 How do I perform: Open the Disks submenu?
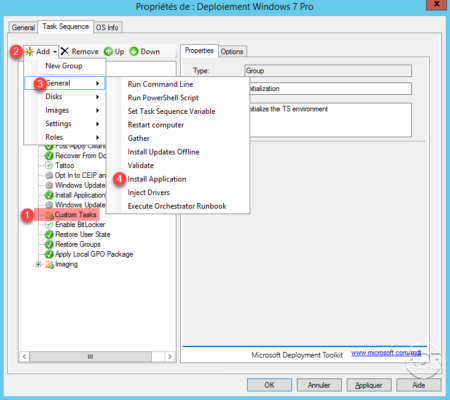tap(65, 97)
